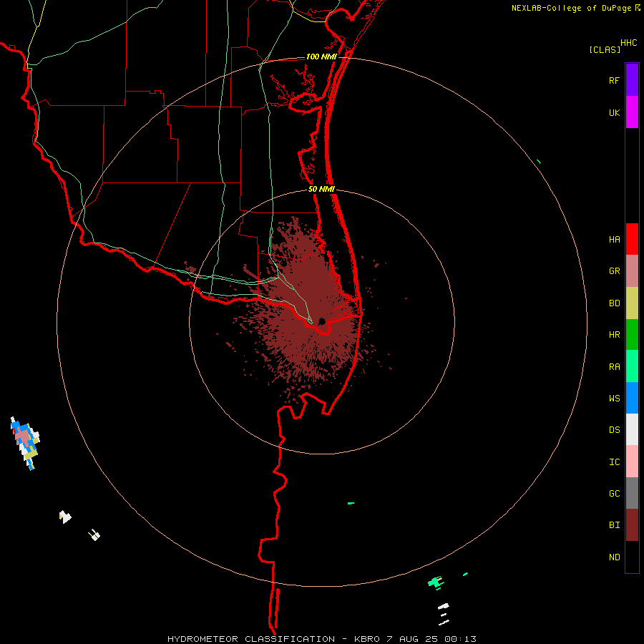This screenshot has height=644, width=644.
Task: Click the DS white legend swatch
Action: point(632,429)
